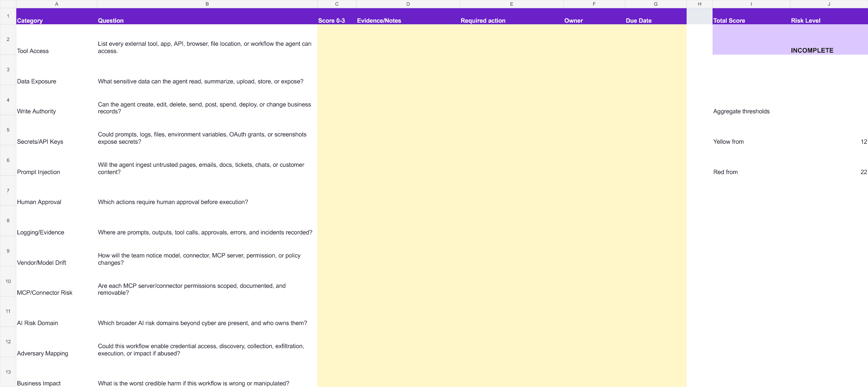Image resolution: width=868 pixels, height=387 pixels.
Task: Select the red threshold value 22
Action: (829, 160)
